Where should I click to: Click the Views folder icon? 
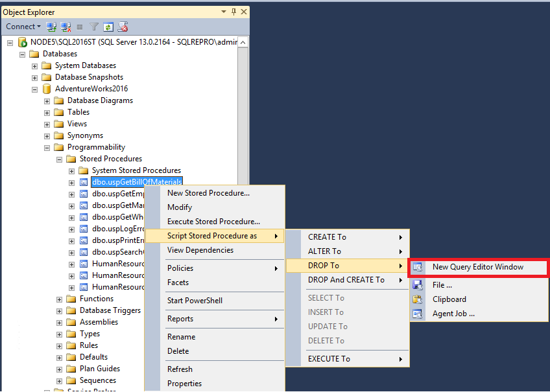click(58, 124)
